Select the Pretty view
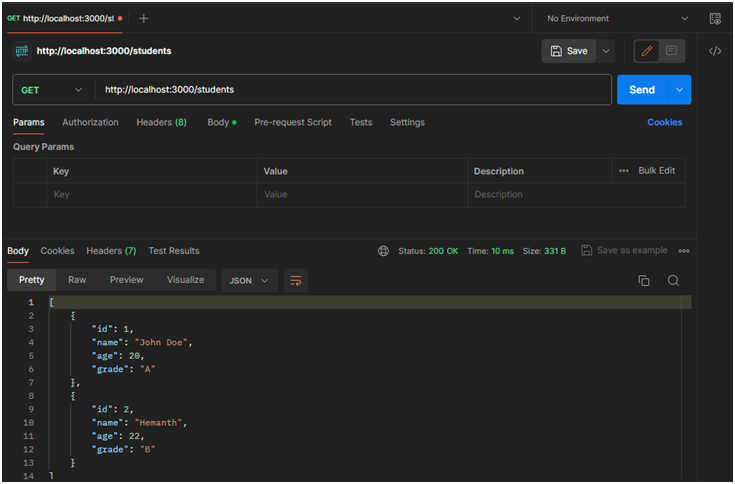Viewport: 735px width, 484px height. pyautogui.click(x=32, y=280)
